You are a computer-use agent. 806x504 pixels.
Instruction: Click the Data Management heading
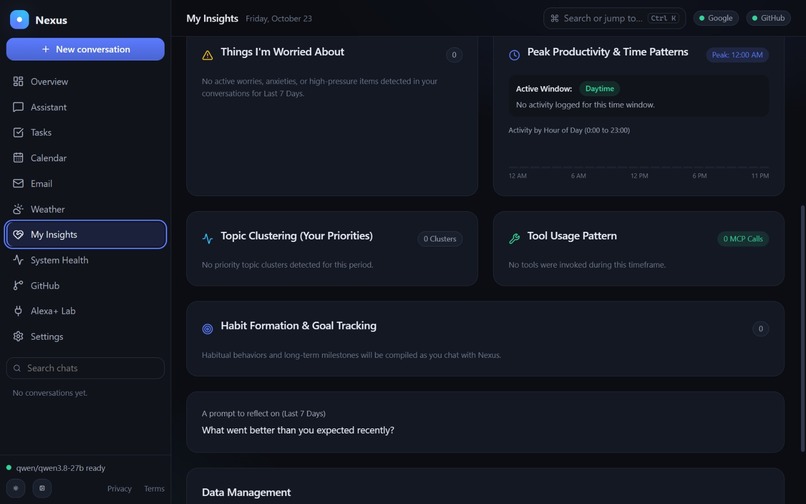pyautogui.click(x=246, y=492)
